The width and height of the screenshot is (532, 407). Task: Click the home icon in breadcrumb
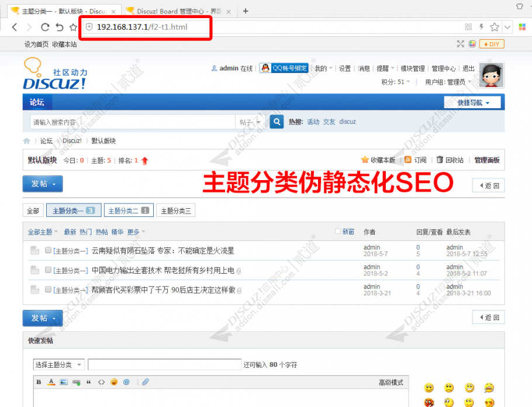tap(27, 141)
